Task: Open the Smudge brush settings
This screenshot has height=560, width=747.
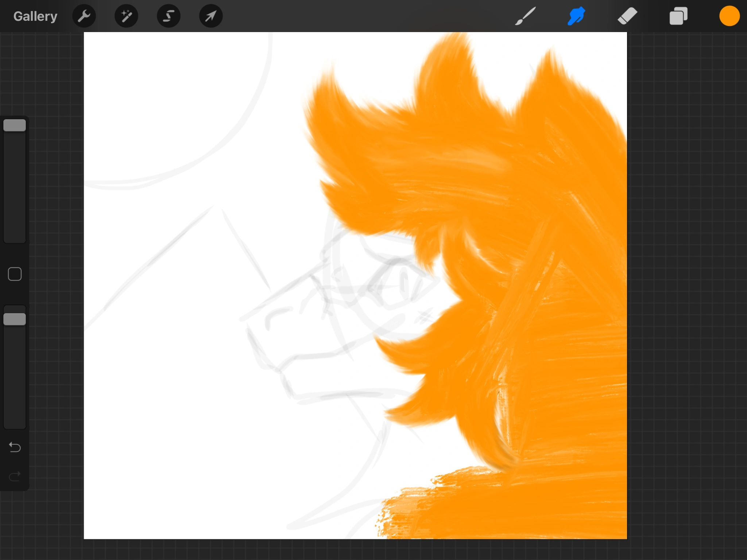Action: click(576, 16)
